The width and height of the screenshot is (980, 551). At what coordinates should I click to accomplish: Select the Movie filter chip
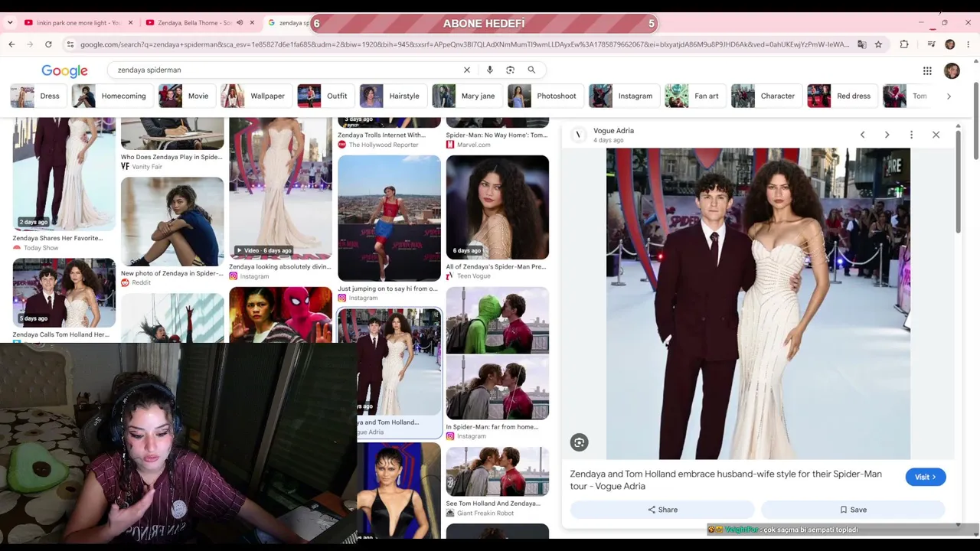coord(186,96)
